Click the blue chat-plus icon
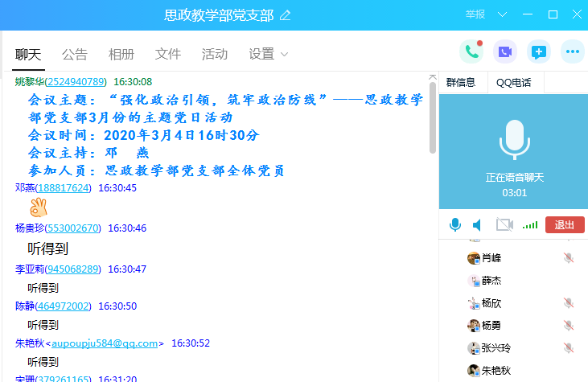Viewport: 588px width, 382px height. (538, 51)
